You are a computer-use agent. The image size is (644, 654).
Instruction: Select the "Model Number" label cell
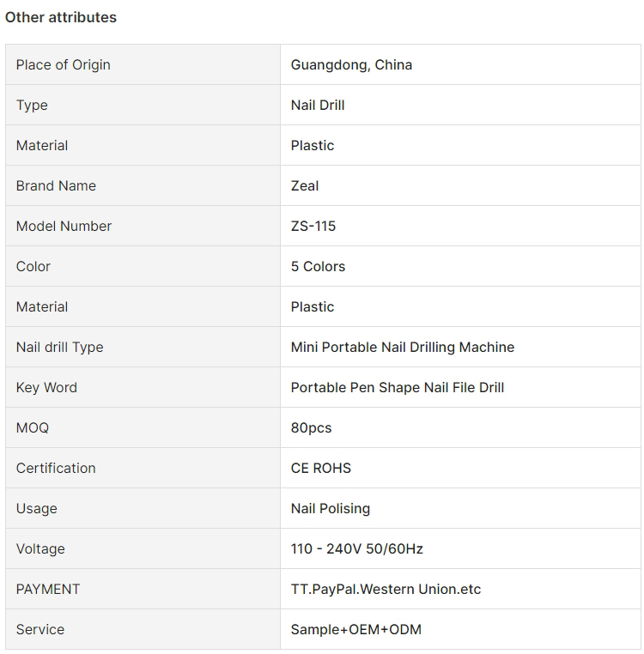click(64, 227)
